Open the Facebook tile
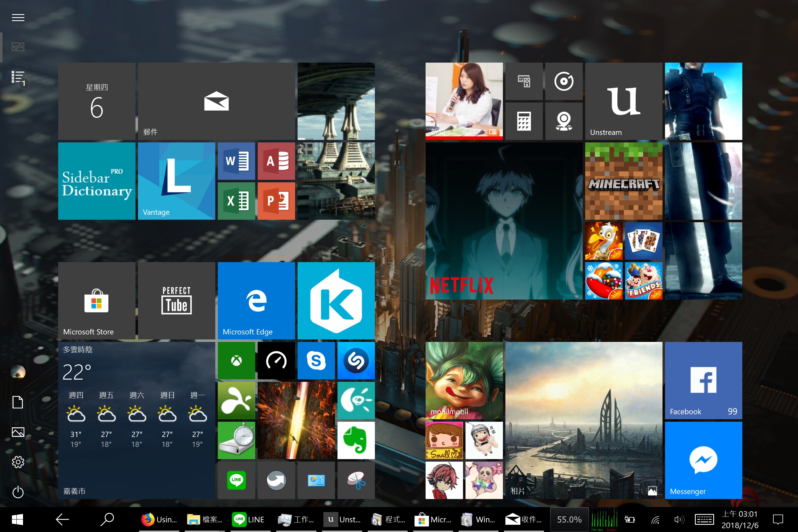798x532 pixels. pos(703,380)
